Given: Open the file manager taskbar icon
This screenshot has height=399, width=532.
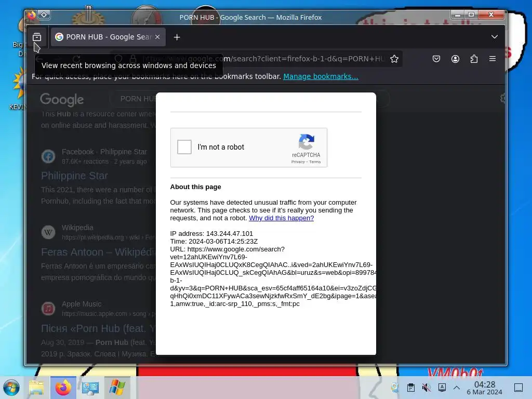Looking at the screenshot, I should (x=36, y=388).
